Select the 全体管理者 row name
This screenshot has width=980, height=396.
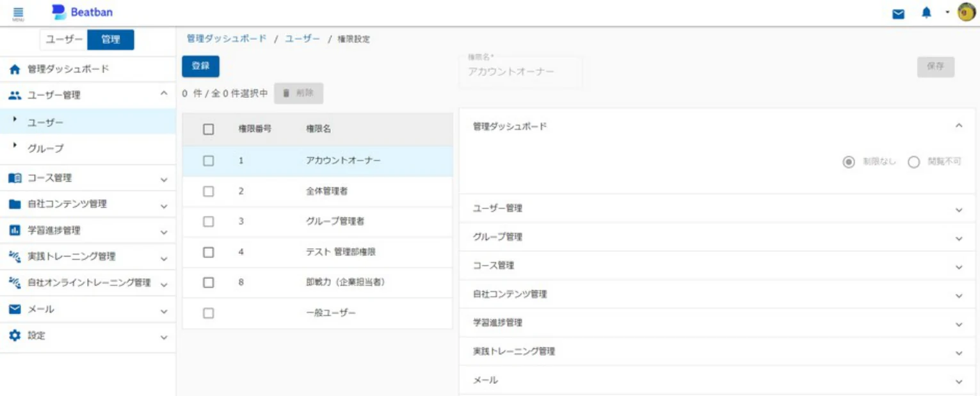[327, 191]
